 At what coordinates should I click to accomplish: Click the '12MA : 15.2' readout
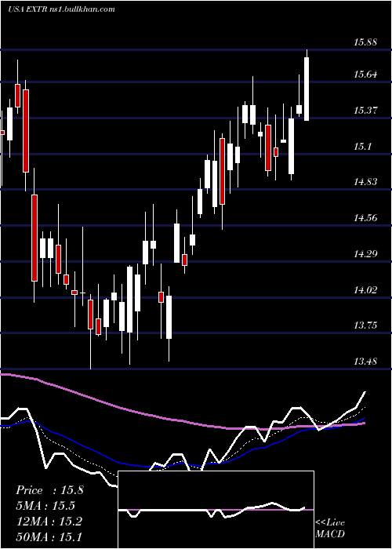pos(49,521)
